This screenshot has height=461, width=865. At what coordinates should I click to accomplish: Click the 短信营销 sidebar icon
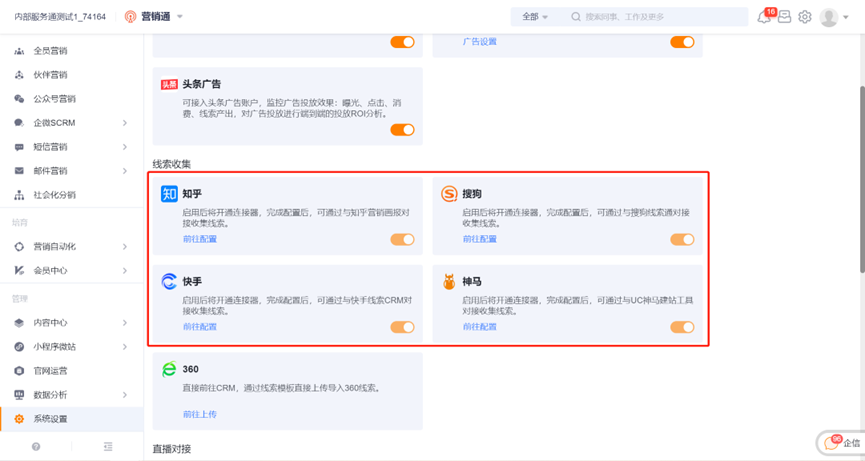pos(19,147)
